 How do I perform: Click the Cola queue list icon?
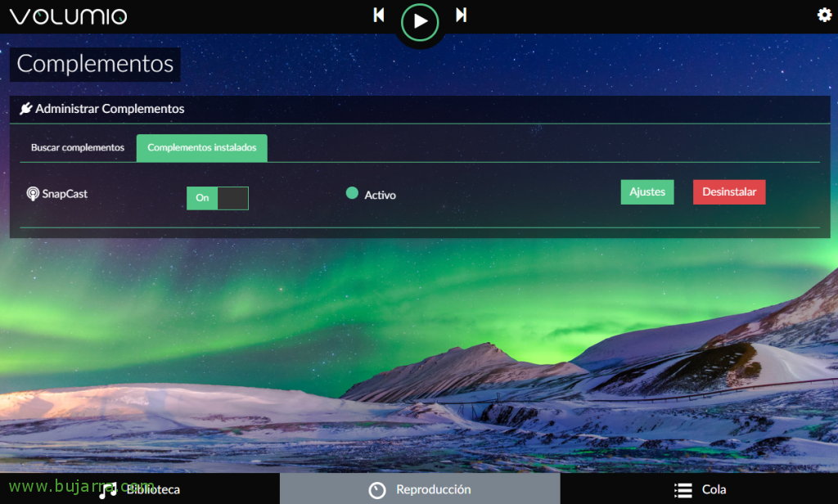click(682, 489)
